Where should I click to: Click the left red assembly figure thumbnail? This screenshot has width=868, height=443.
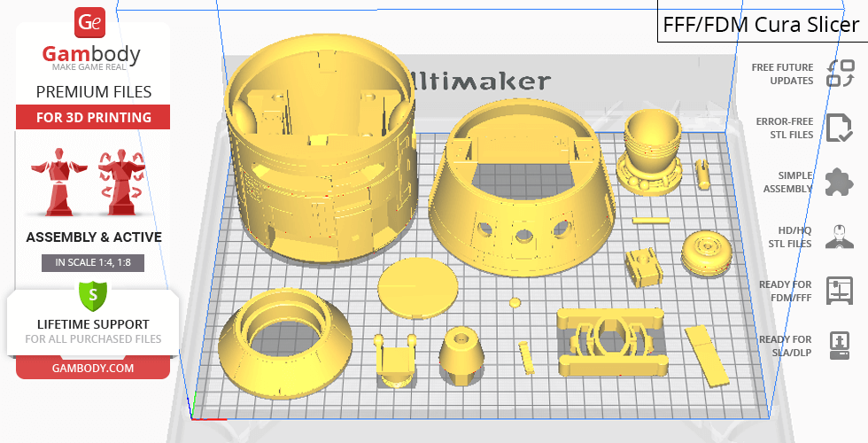coord(56,182)
